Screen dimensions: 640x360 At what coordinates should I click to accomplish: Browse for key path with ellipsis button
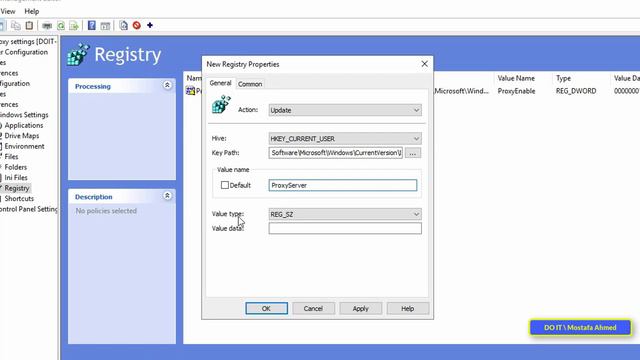click(x=413, y=153)
